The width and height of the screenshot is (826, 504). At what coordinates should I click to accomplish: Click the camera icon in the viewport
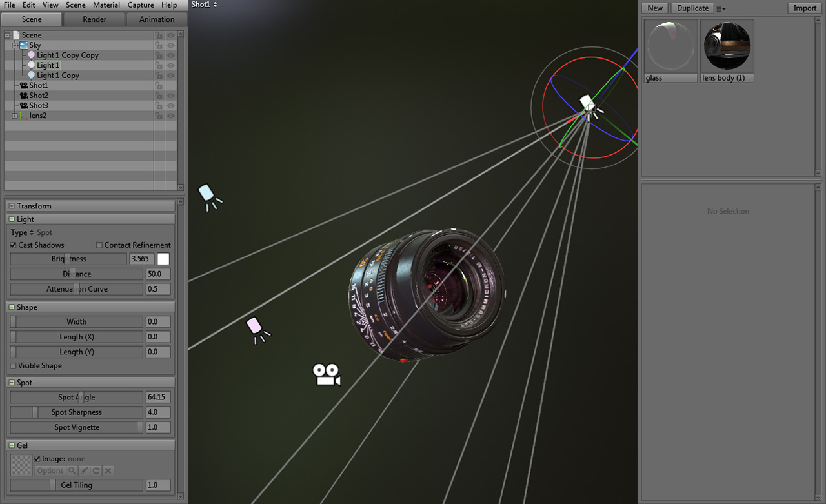coord(326,374)
